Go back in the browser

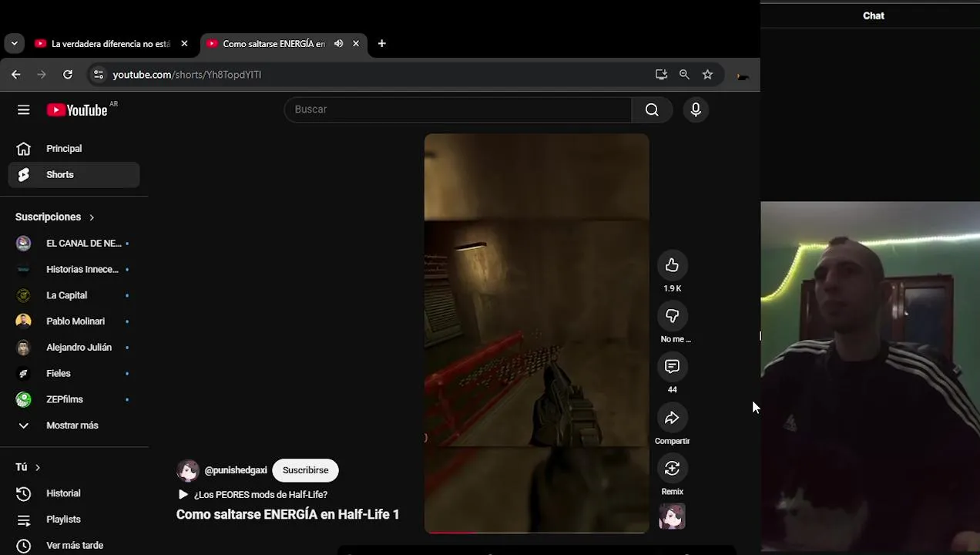(16, 74)
